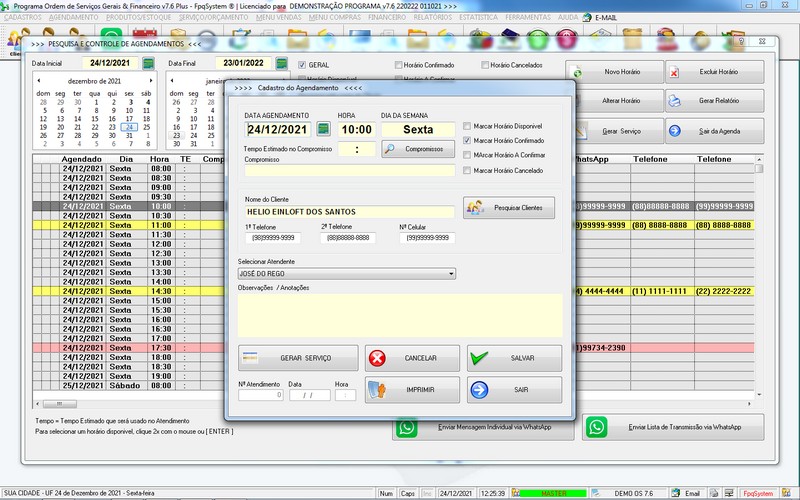Check Marcar Horário A Confirmar
Image resolution: width=800 pixels, height=500 pixels.
(467, 155)
